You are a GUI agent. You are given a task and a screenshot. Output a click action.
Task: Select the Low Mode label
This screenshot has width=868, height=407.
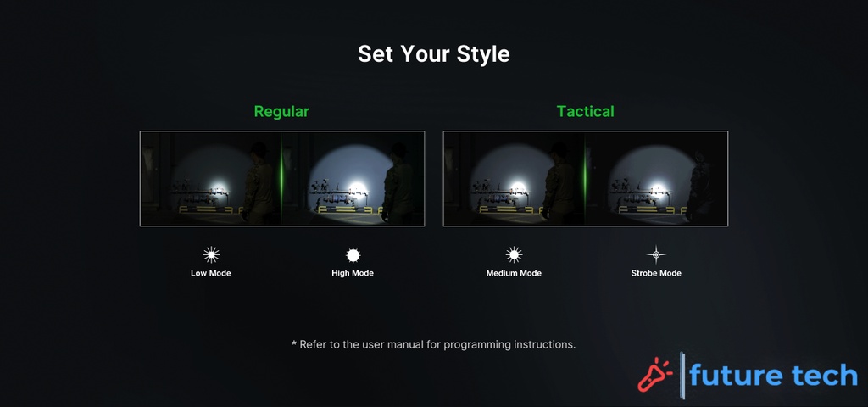pos(211,274)
